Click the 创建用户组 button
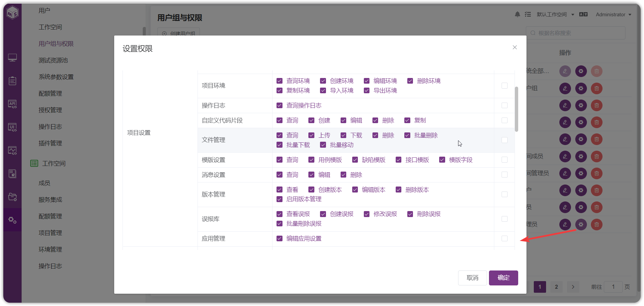 [179, 32]
